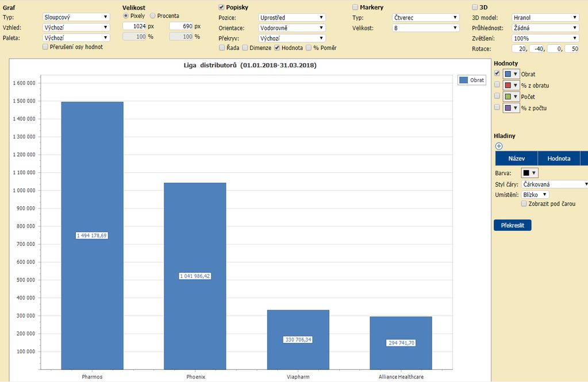Click the Pharmos axis label

click(92, 377)
